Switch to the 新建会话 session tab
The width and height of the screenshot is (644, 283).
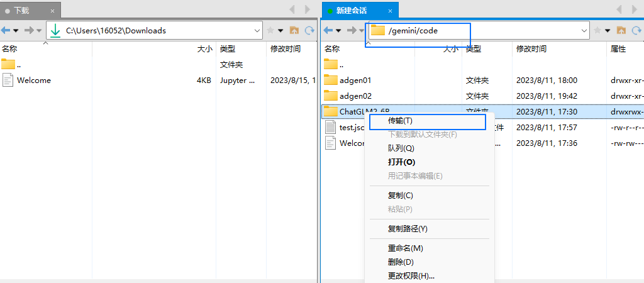[x=352, y=11]
